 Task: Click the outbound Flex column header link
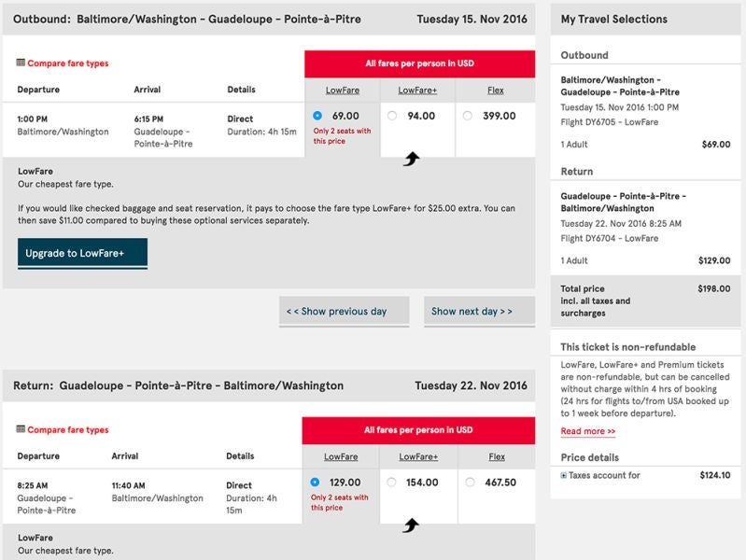[496, 91]
